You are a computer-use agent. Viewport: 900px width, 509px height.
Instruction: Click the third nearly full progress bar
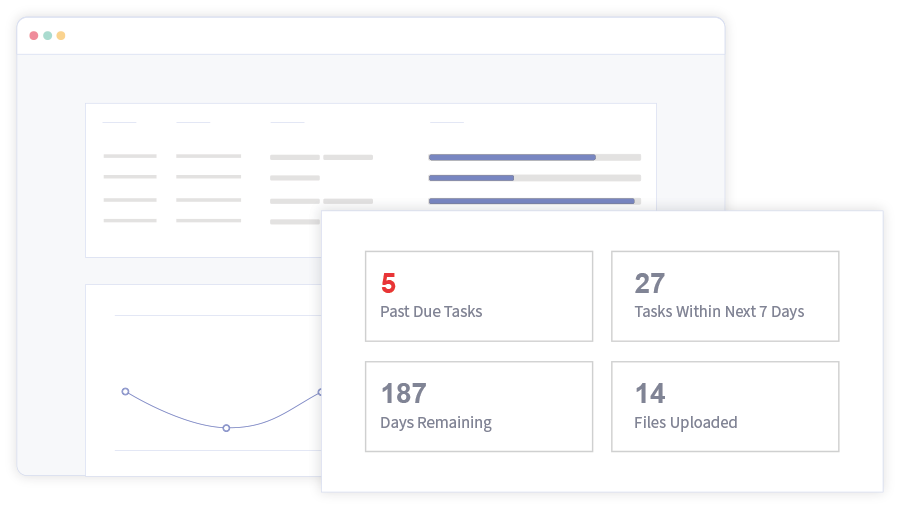(x=534, y=201)
